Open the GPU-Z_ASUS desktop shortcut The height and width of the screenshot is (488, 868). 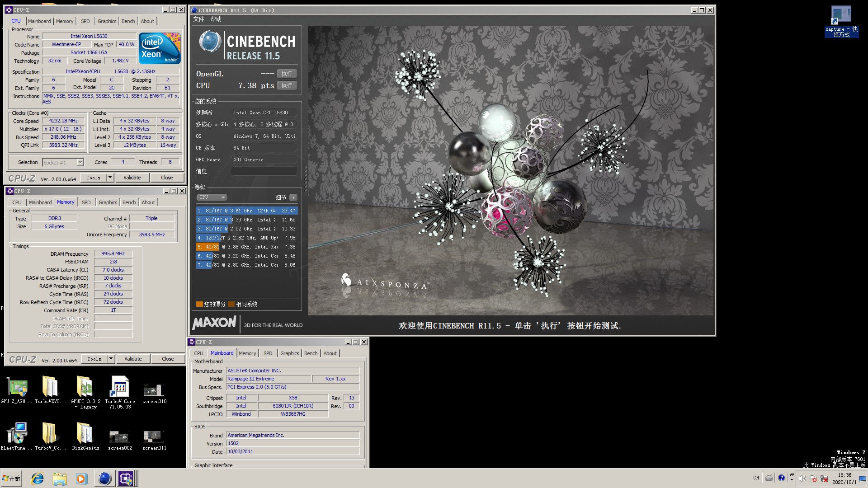pyautogui.click(x=17, y=389)
